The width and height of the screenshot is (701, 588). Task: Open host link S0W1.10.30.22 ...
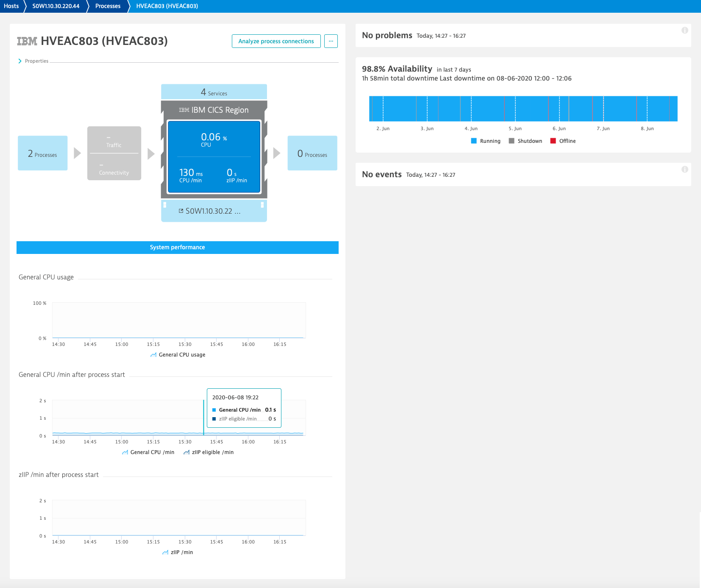[x=214, y=211]
